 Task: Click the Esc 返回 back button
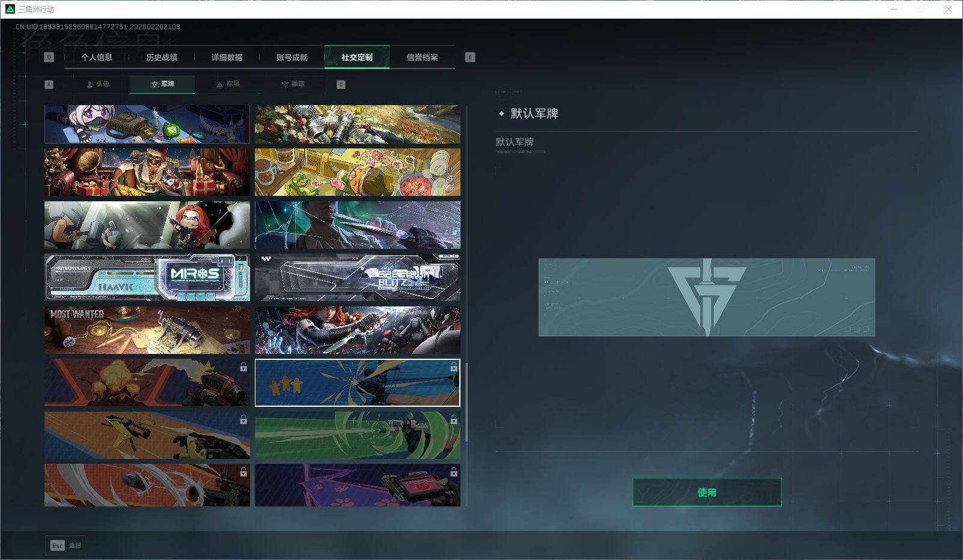pyautogui.click(x=66, y=546)
